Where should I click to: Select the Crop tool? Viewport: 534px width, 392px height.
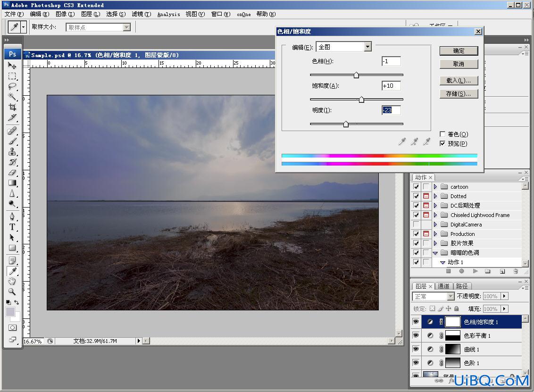point(12,107)
